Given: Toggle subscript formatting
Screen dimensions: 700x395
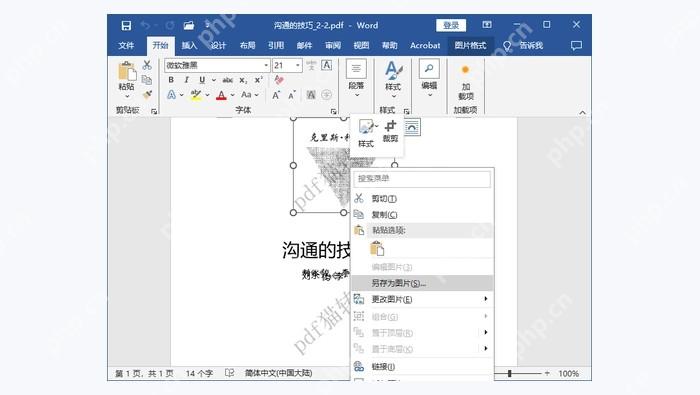Looking at the screenshot, I should point(243,80).
